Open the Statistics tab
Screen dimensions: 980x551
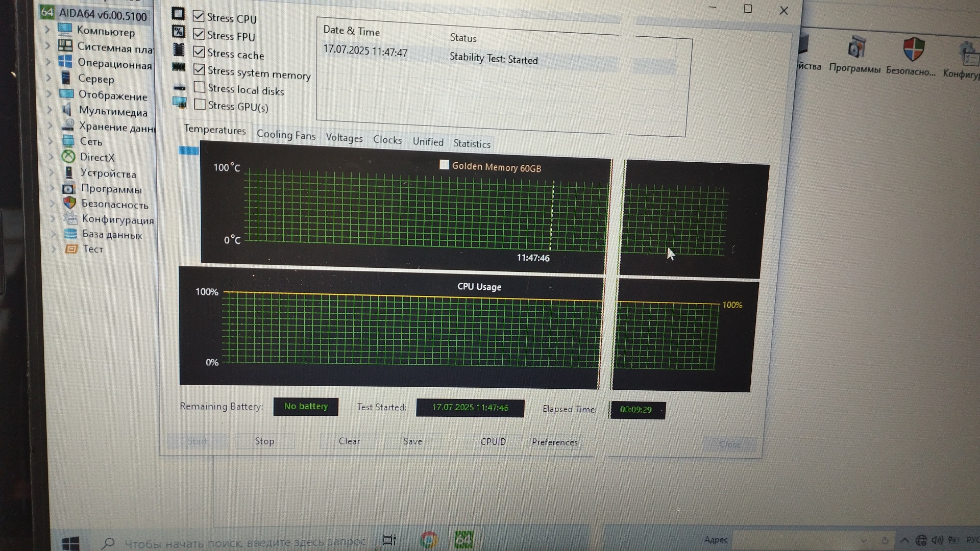[x=472, y=144]
